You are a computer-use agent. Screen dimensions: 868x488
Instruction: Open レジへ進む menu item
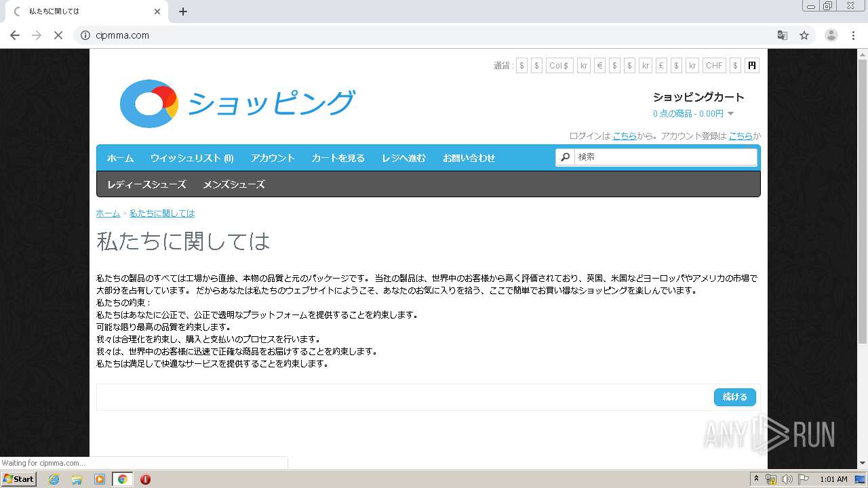pyautogui.click(x=403, y=158)
